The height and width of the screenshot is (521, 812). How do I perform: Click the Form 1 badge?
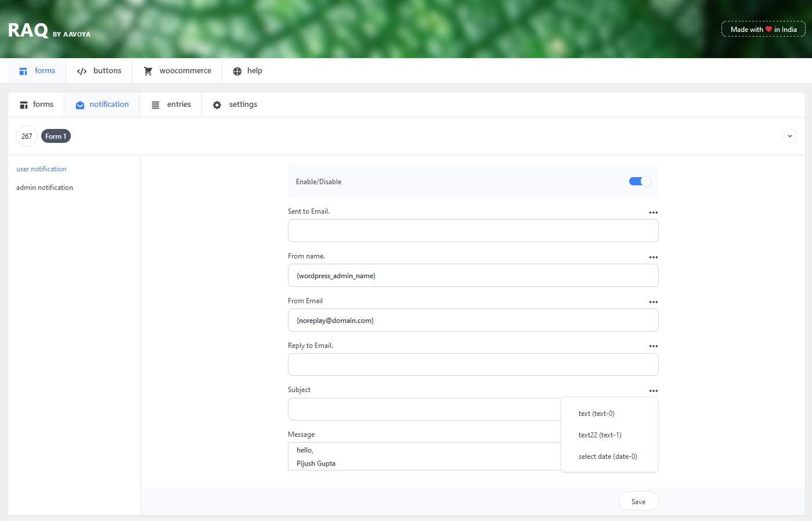[x=56, y=136]
